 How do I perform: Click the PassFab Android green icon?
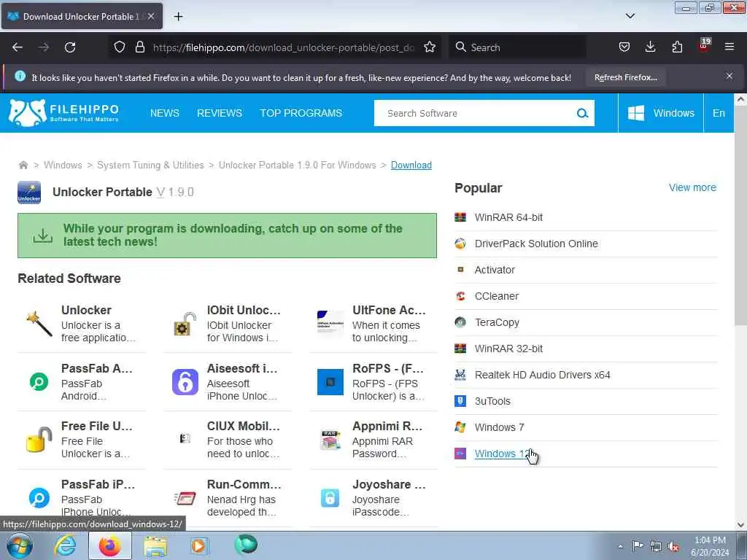39,382
